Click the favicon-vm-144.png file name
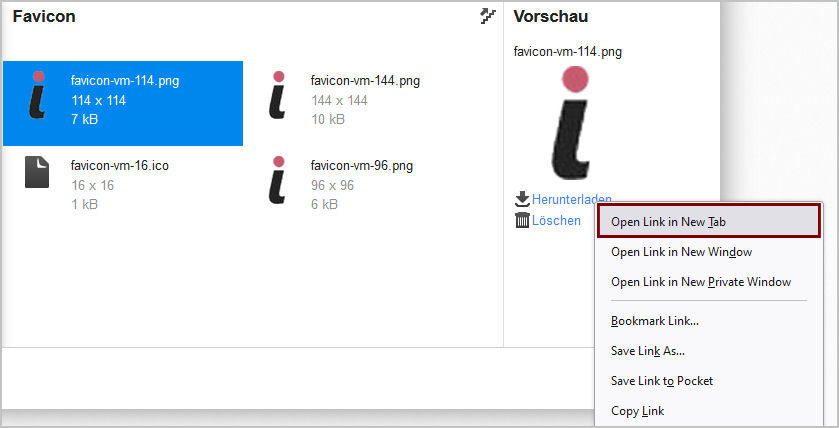This screenshot has height=428, width=839. (x=365, y=81)
